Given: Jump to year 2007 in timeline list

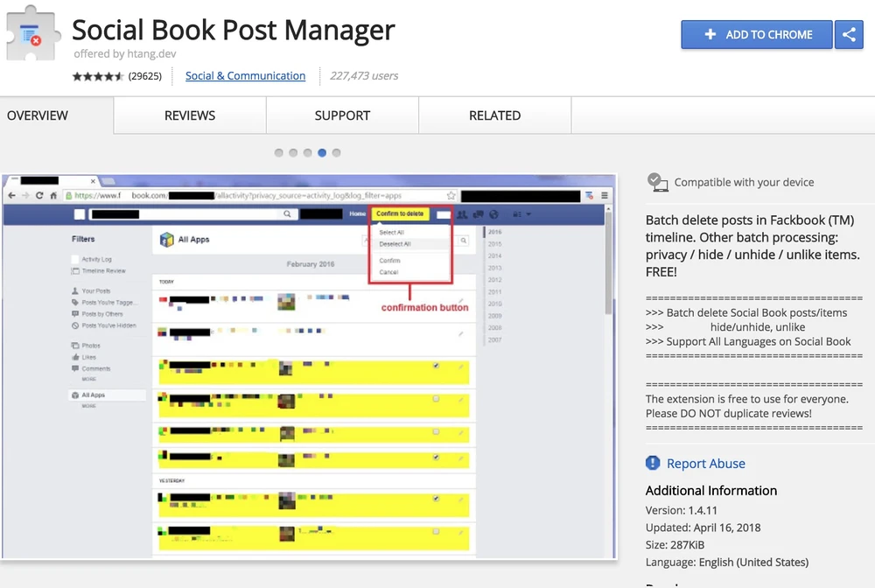Looking at the screenshot, I should tap(494, 339).
